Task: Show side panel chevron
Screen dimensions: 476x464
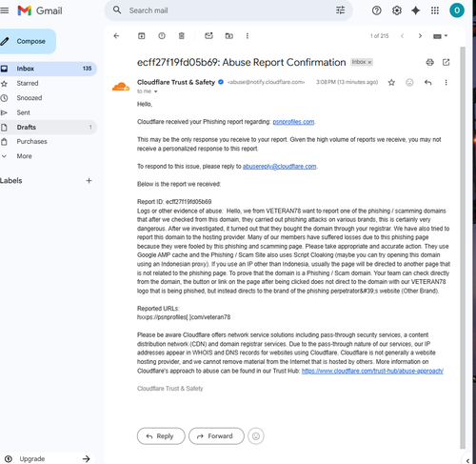Action: (x=467, y=460)
